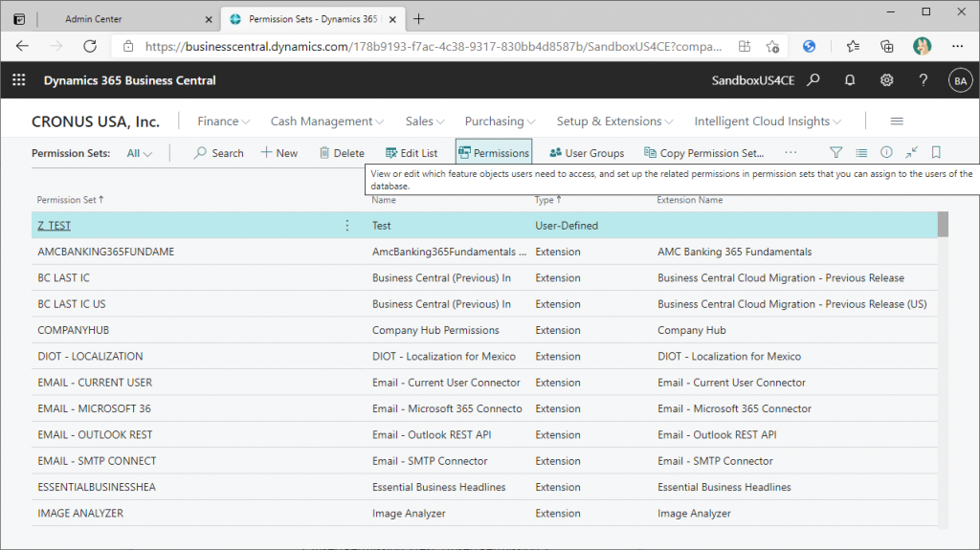
Task: Reload the page with refresh icon
Action: click(x=90, y=46)
